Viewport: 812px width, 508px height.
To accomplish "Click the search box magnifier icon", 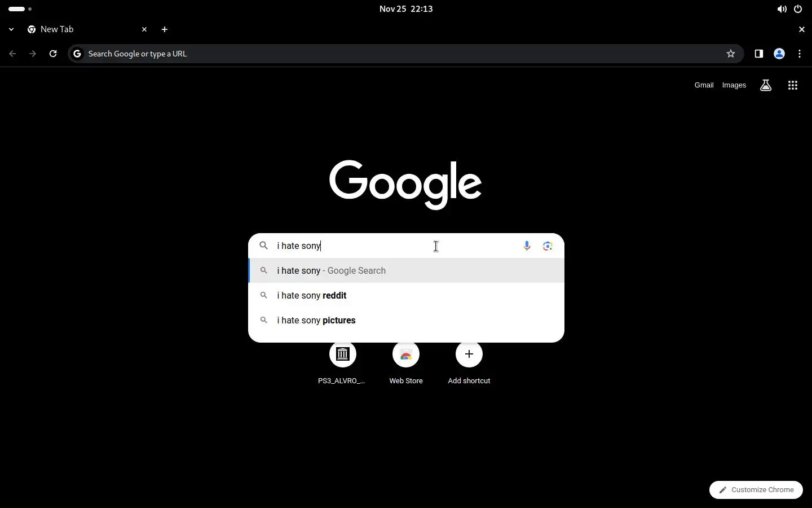I will [263, 246].
